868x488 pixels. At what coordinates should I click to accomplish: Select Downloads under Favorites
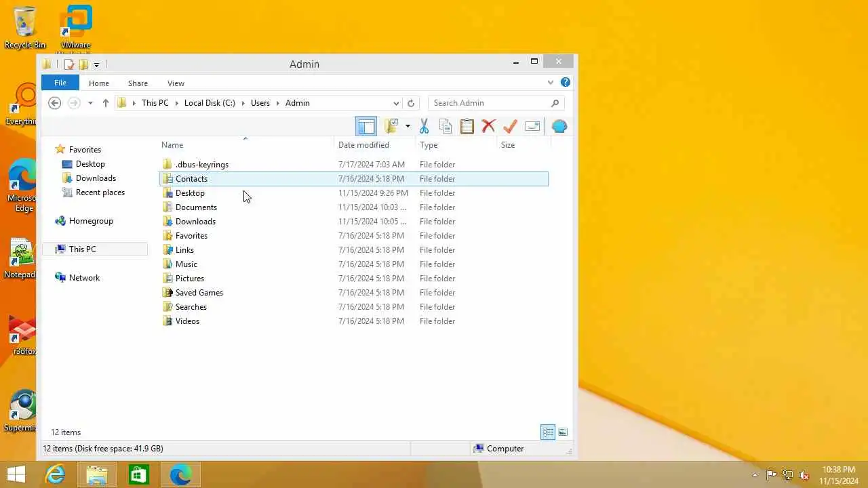(x=96, y=178)
